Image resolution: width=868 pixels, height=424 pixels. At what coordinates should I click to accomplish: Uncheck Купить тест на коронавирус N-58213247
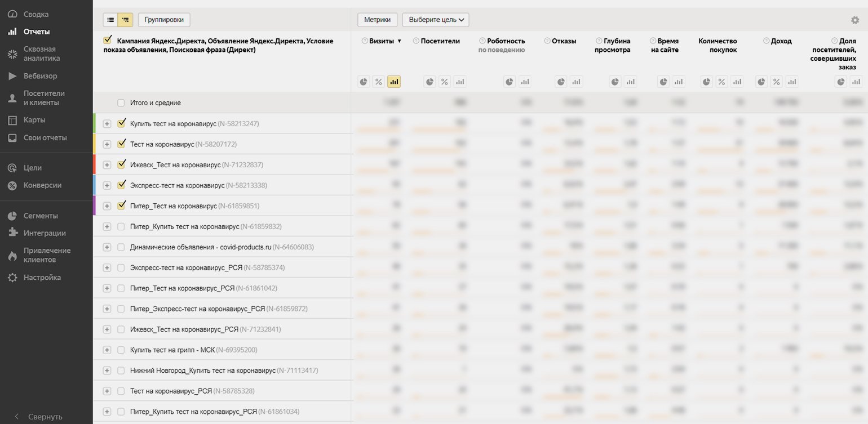pos(121,123)
